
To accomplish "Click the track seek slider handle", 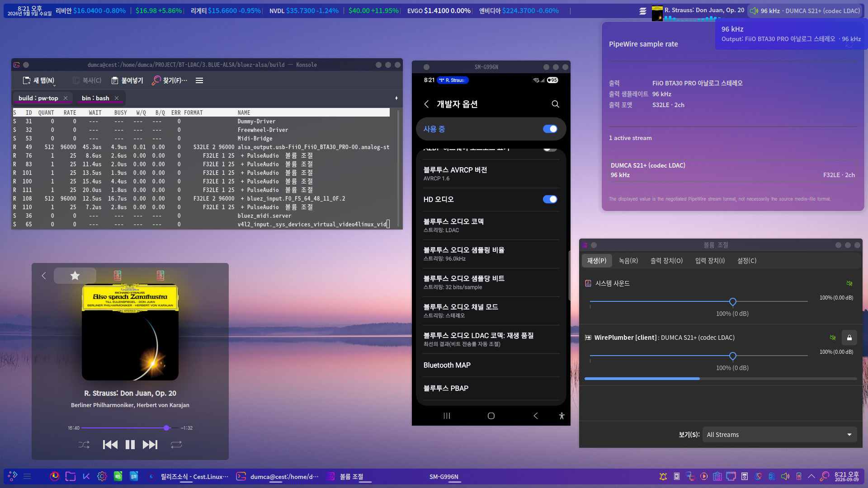I will (166, 428).
